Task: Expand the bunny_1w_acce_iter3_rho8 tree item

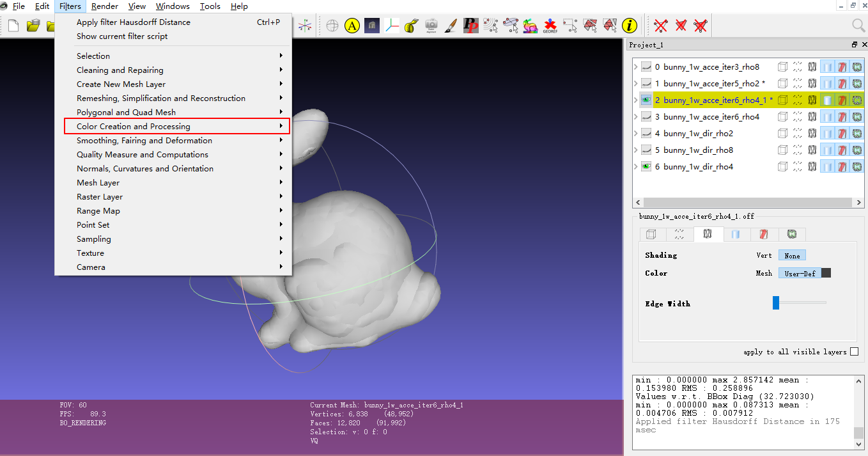Action: [635, 67]
